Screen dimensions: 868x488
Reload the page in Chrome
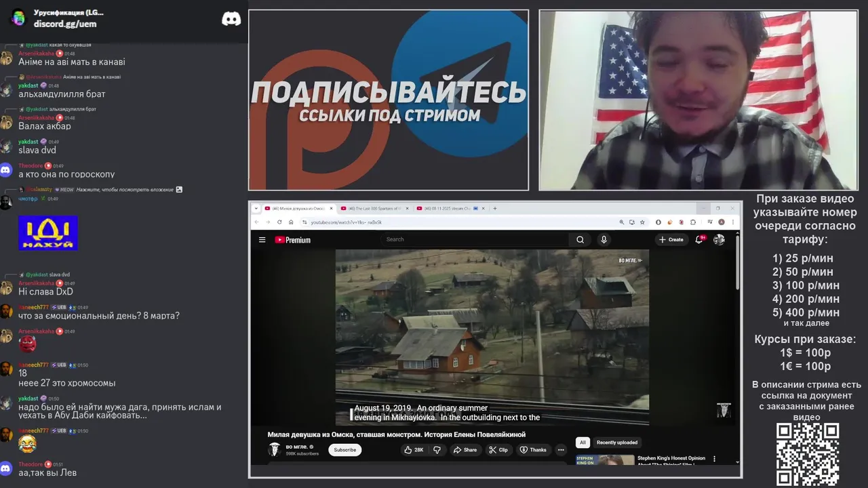pyautogui.click(x=279, y=222)
